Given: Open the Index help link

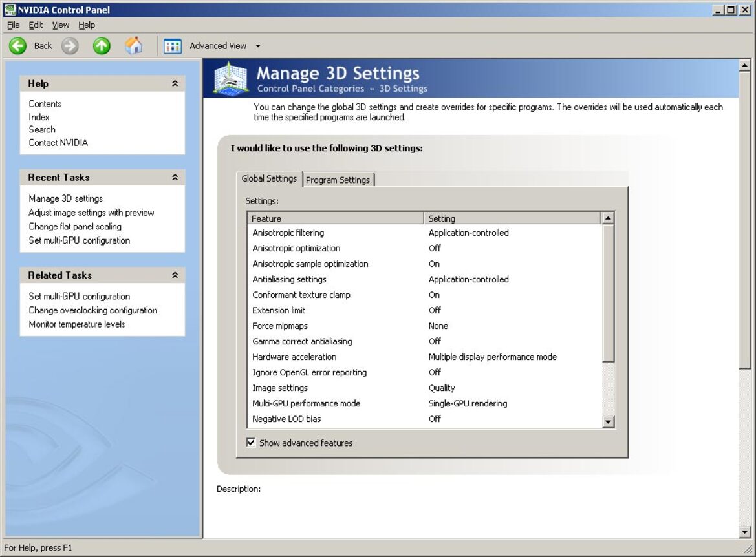Looking at the screenshot, I should (x=39, y=116).
